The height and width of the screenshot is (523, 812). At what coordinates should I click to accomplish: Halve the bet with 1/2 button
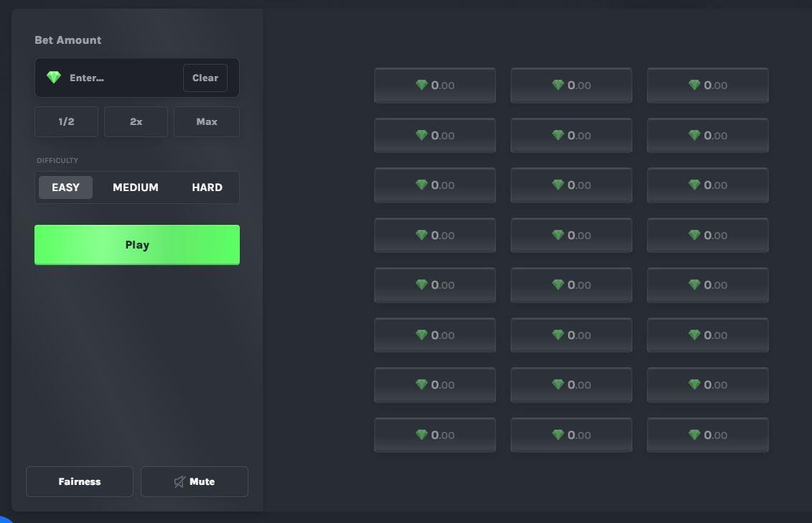click(x=66, y=122)
